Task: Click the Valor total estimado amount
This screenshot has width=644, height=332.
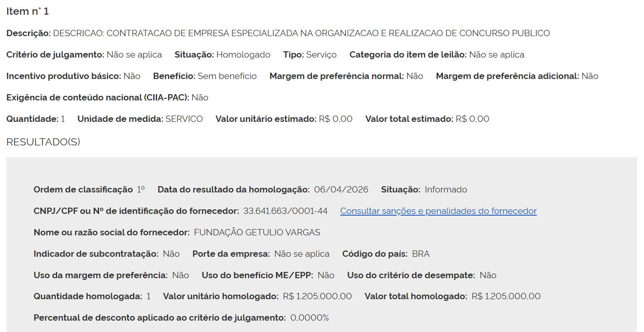Action: coord(472,119)
